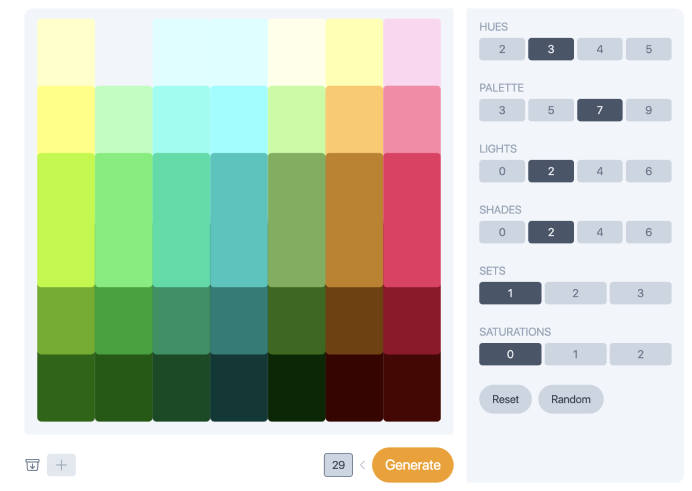Choose Palette size 9
This screenshot has height=491, width=692.
[x=649, y=110]
